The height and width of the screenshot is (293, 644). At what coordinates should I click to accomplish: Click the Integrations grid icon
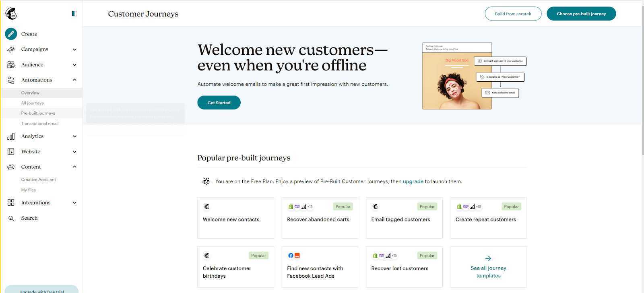(x=11, y=202)
